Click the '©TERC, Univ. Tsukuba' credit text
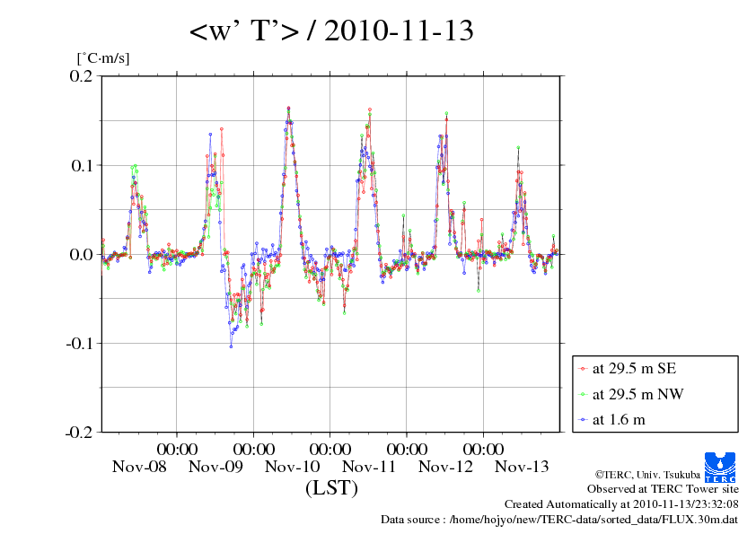This screenshot has height=534, width=756. [647, 475]
